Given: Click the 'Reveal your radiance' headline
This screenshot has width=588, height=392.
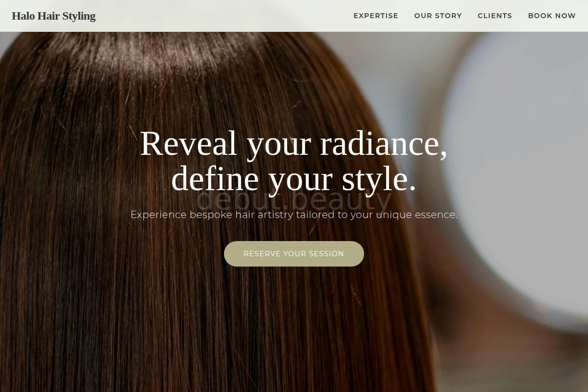Looking at the screenshot, I should pyautogui.click(x=294, y=161).
